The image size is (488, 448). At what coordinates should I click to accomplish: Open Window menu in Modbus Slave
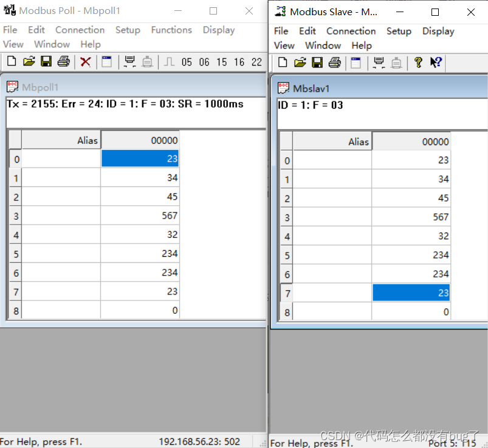coord(323,46)
